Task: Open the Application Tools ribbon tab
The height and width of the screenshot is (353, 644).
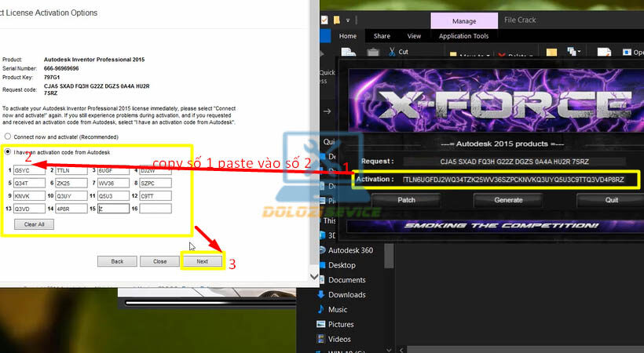Action: 463,36
